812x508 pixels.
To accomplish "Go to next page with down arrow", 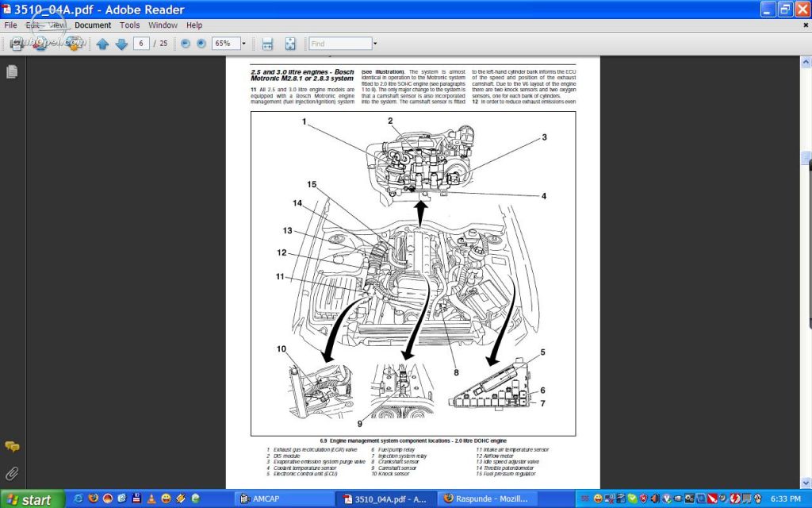I will coord(121,44).
